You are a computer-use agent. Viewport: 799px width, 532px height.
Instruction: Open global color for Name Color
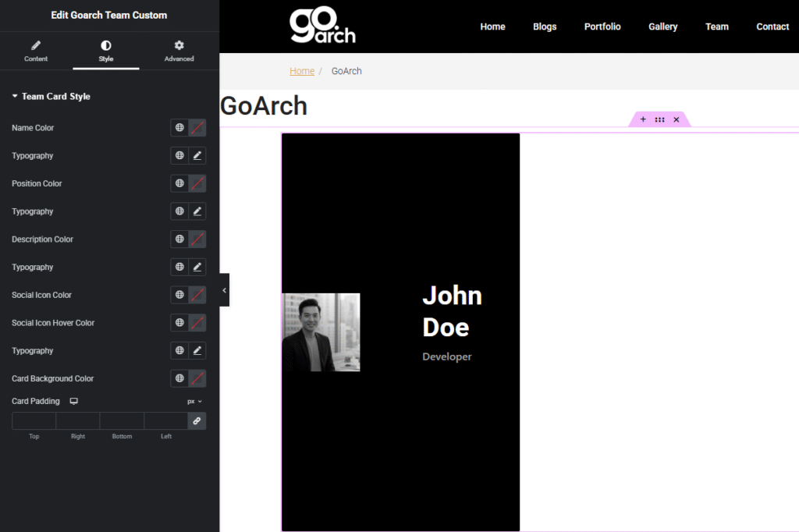[179, 127]
